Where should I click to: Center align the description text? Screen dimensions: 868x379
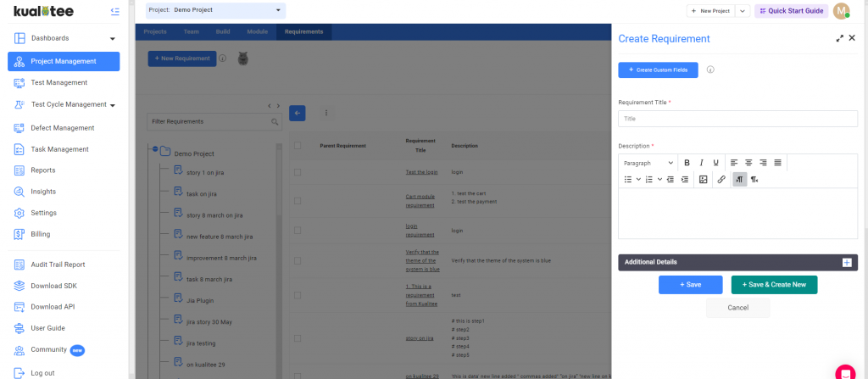pyautogui.click(x=748, y=163)
